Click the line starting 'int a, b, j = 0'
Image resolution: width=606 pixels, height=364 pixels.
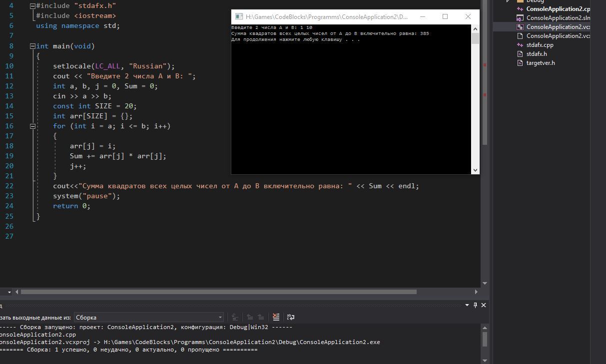pyautogui.click(x=105, y=86)
